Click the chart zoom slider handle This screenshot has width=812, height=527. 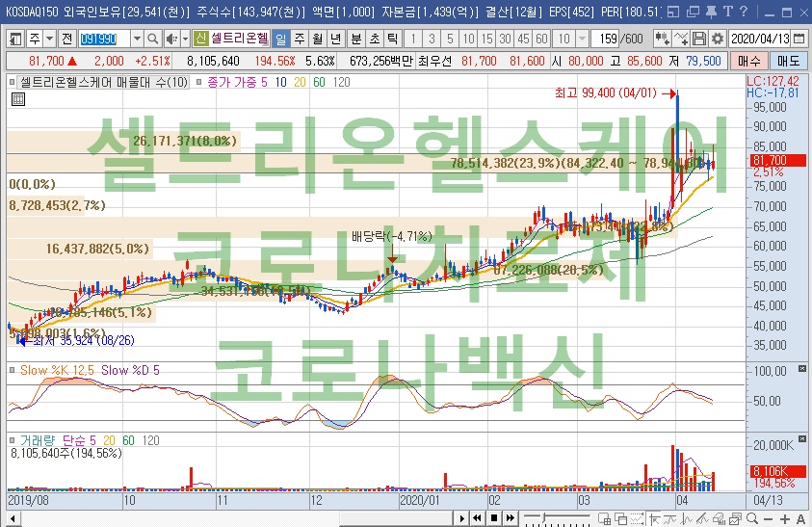tap(544, 517)
